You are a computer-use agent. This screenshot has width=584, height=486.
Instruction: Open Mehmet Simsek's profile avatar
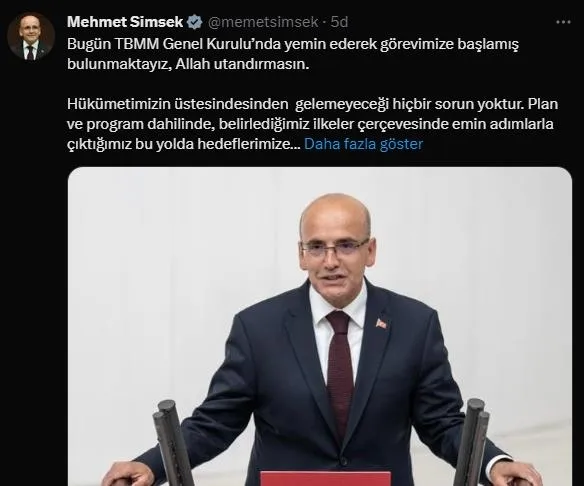click(31, 36)
